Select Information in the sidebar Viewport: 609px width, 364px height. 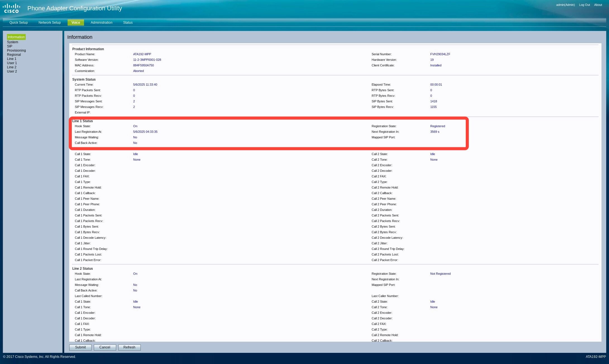pyautogui.click(x=16, y=37)
